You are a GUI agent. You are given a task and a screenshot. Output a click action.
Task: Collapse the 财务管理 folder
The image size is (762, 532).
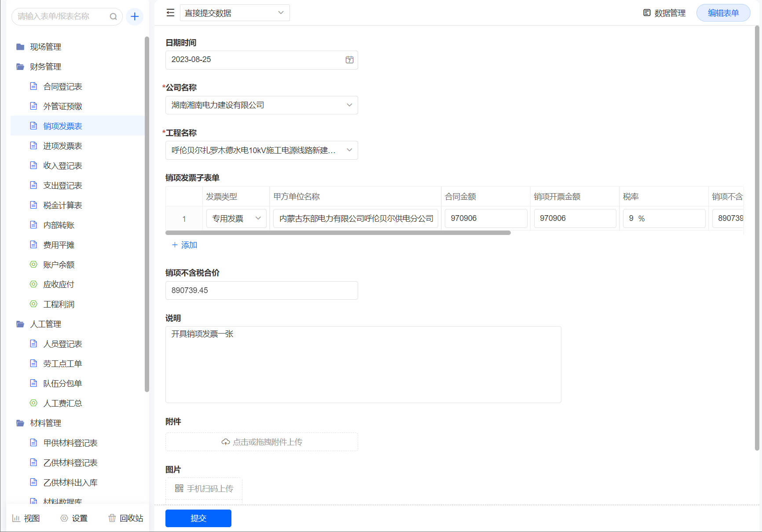coord(45,66)
